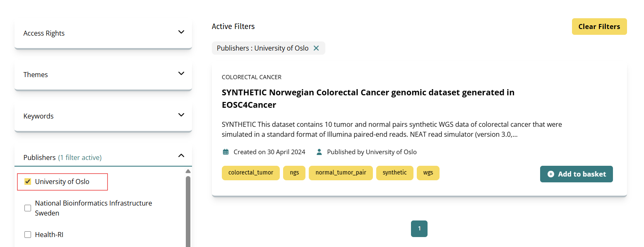Click the plus icon in Add to basket

pos(551,174)
